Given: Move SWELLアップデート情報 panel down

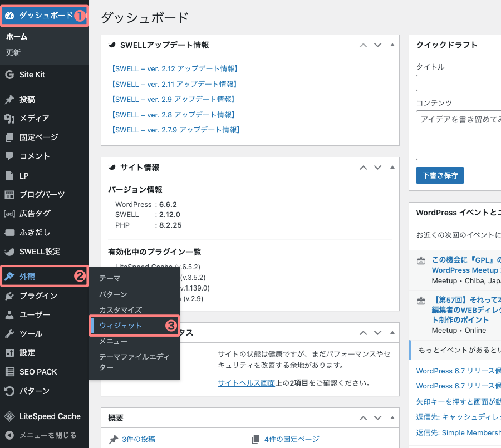Looking at the screenshot, I should point(377,45).
